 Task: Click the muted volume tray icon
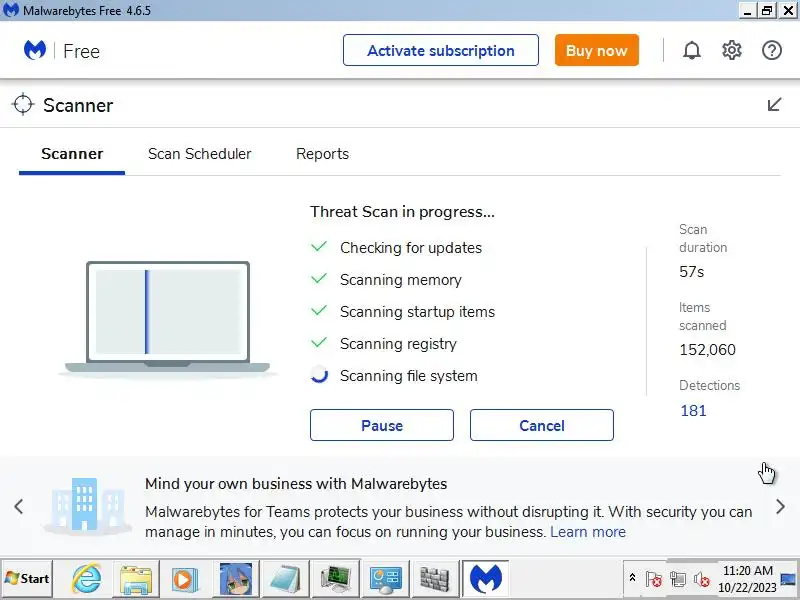click(702, 579)
